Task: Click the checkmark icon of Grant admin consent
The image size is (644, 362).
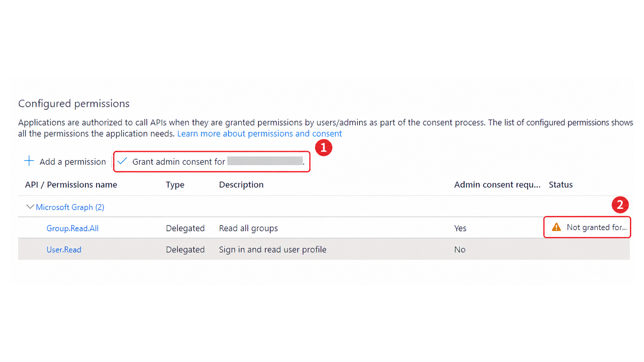Action: click(x=122, y=161)
